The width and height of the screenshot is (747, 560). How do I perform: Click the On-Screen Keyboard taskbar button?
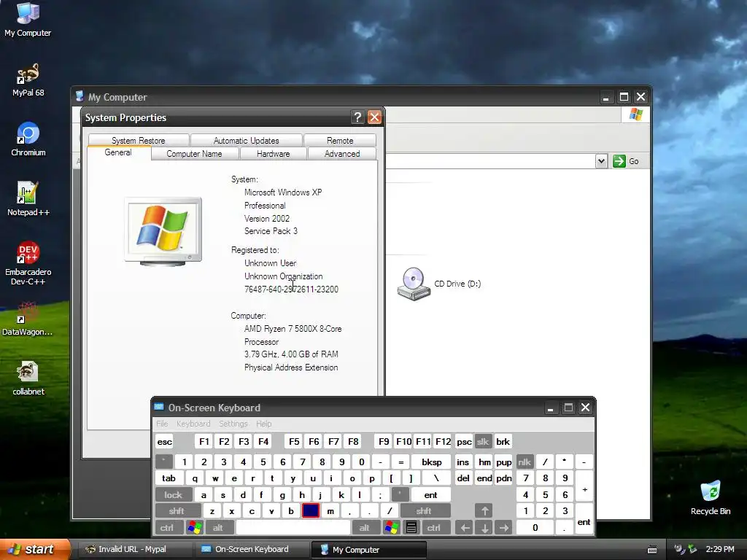[x=252, y=549]
